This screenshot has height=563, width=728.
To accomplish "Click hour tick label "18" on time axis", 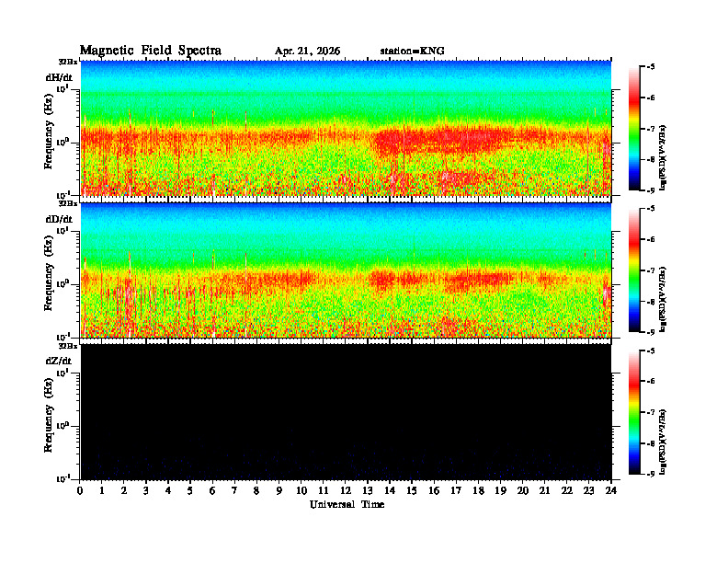I will click(x=478, y=491).
